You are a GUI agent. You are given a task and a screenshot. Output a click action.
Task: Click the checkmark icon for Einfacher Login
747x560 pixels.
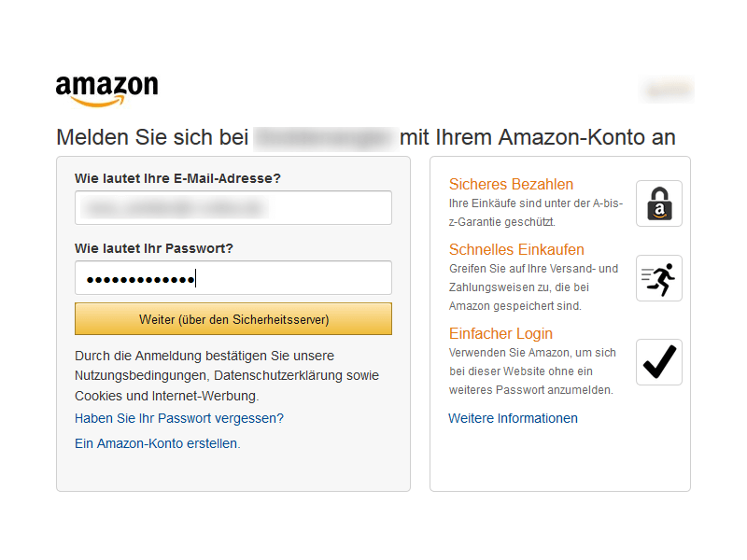coord(658,362)
